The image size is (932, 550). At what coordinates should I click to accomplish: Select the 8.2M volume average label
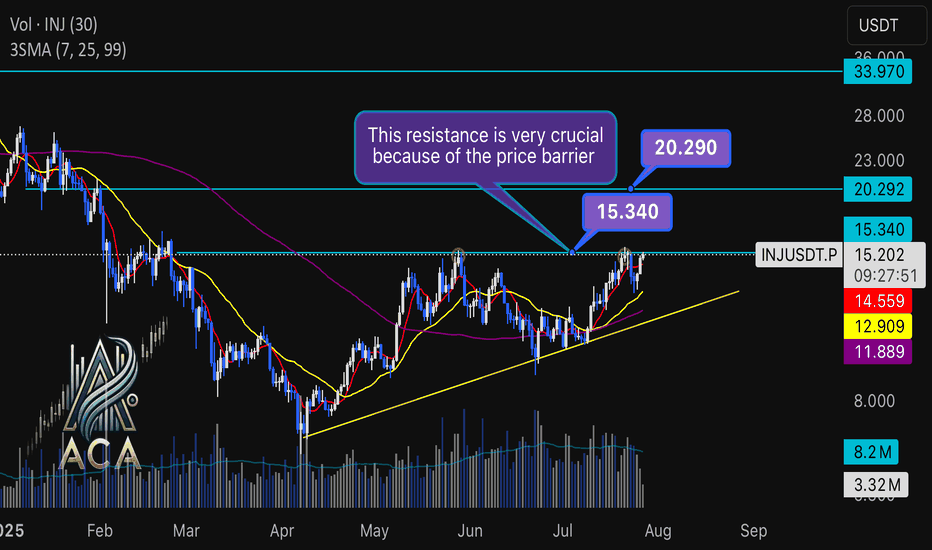point(871,452)
